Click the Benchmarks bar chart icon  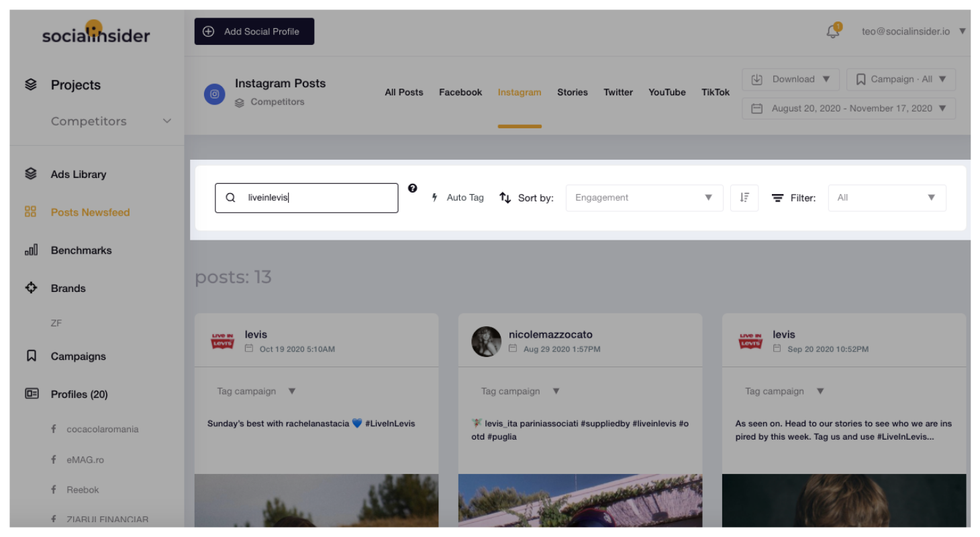(x=31, y=250)
